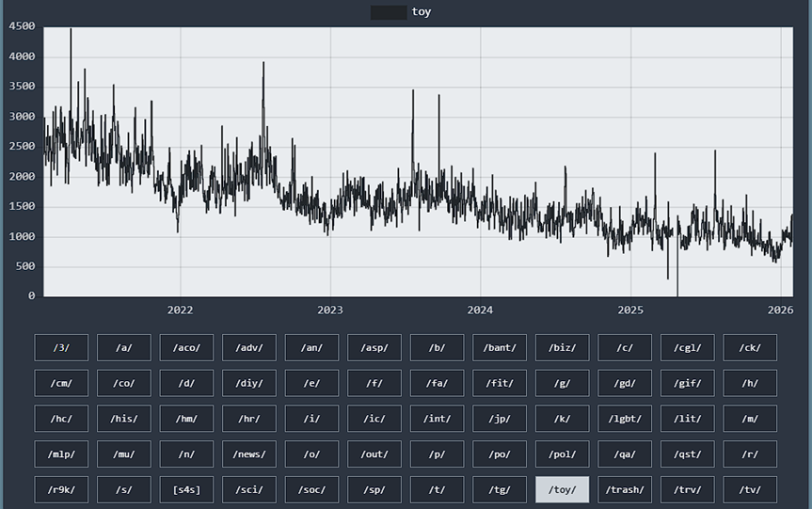The height and width of the screenshot is (509, 812).
Task: Select the /f/ board button
Action: coord(374,383)
